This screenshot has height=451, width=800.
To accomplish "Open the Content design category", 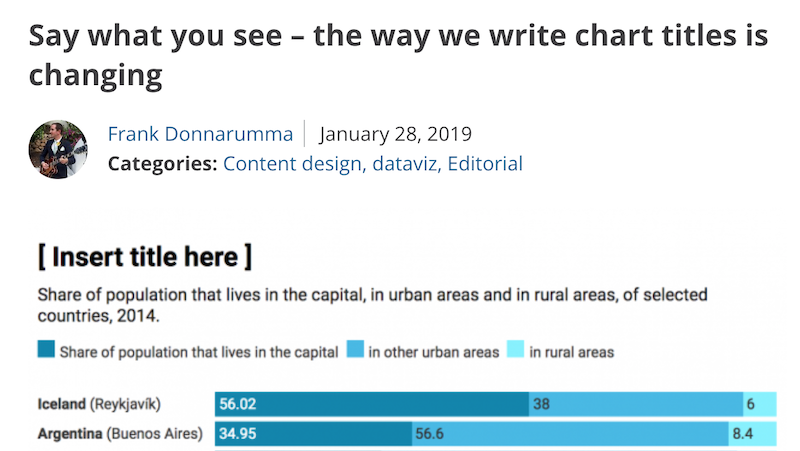I will (x=292, y=163).
